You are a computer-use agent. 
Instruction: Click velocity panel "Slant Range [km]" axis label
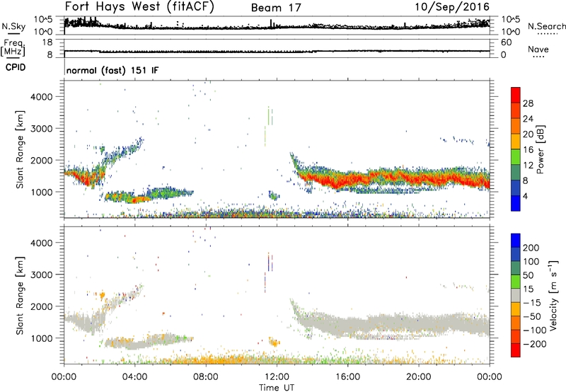tap(20, 296)
